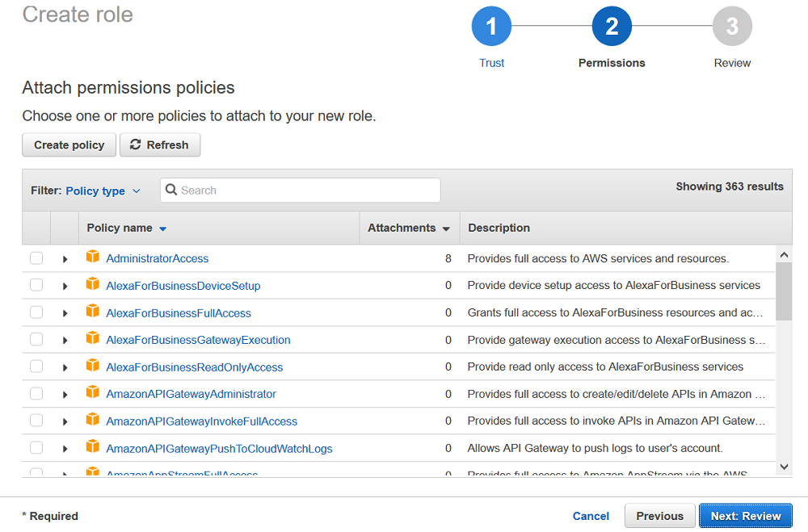This screenshot has width=808, height=532.
Task: Expand the AlexaForBusinessGatewayExecution policy row
Action: pyautogui.click(x=65, y=341)
